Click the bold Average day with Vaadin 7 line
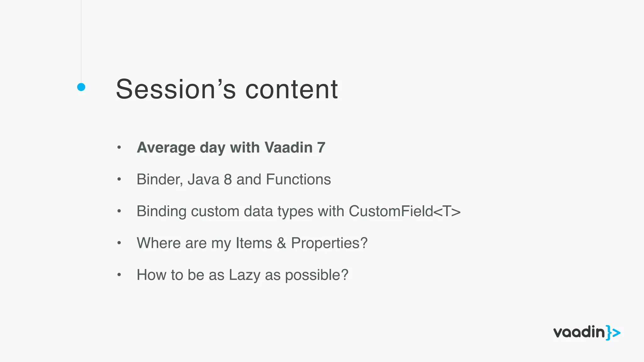The width and height of the screenshot is (644, 362). point(231,147)
